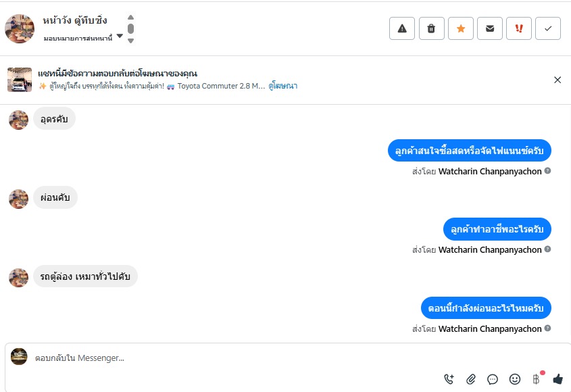Click the 'ตอบกลับใน Messenger' reply field
The height and width of the screenshot is (392, 571).
click(203, 358)
